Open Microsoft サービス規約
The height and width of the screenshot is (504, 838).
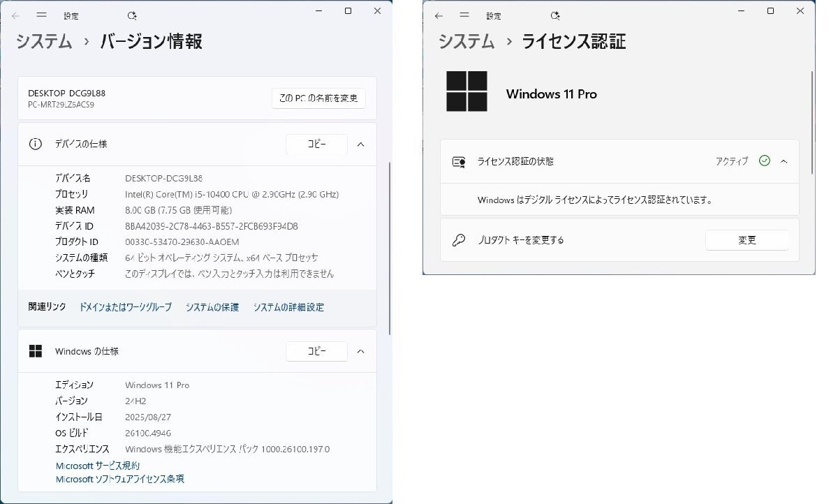click(x=97, y=466)
